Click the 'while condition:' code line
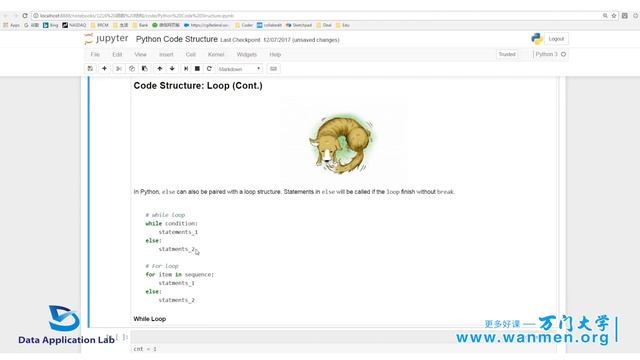 tap(171, 223)
